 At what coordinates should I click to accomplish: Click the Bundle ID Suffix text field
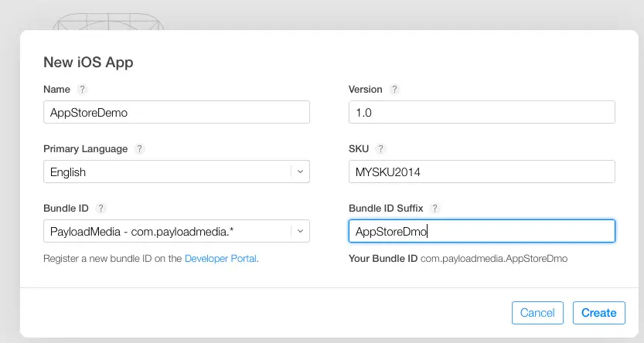pyautogui.click(x=482, y=231)
